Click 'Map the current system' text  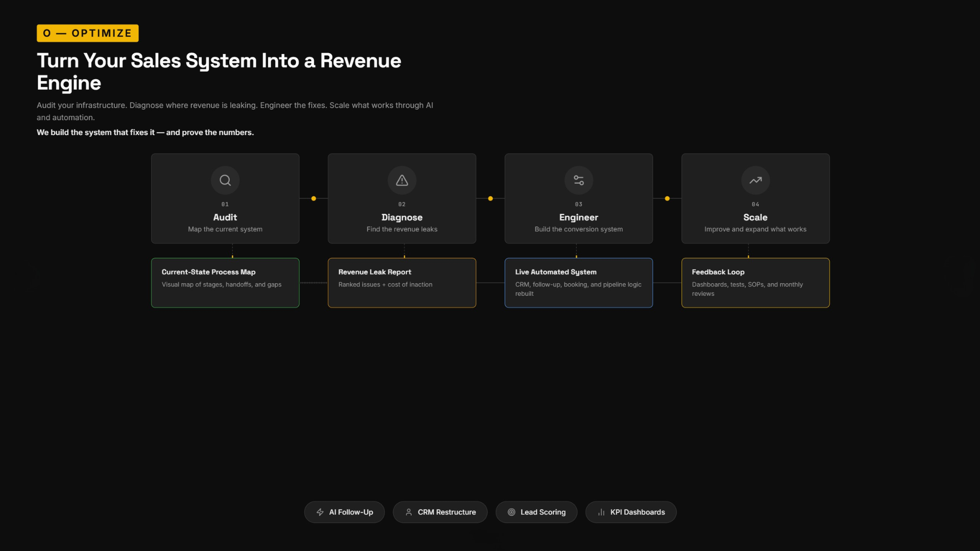pyautogui.click(x=225, y=230)
